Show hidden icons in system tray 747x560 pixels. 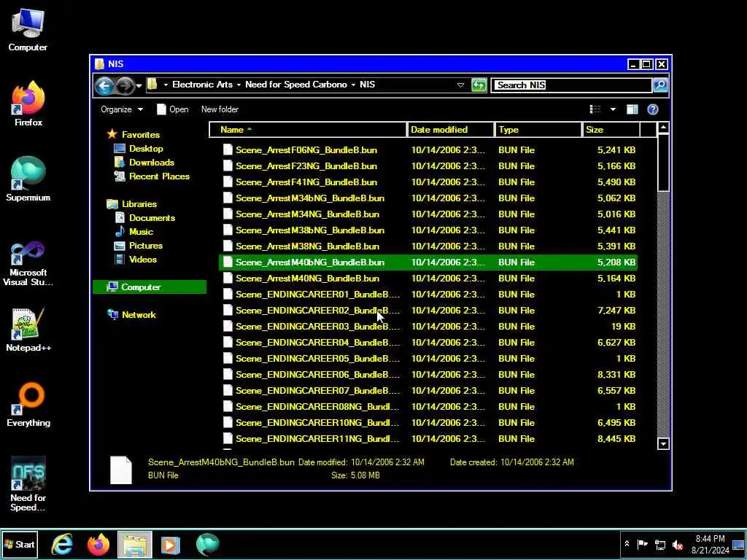coord(627,544)
